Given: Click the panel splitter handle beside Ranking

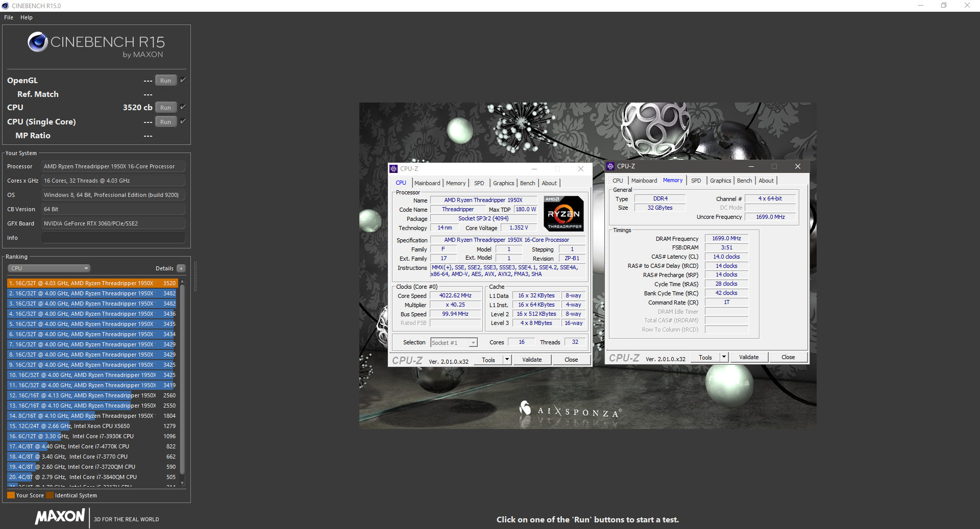Looking at the screenshot, I should click(195, 275).
